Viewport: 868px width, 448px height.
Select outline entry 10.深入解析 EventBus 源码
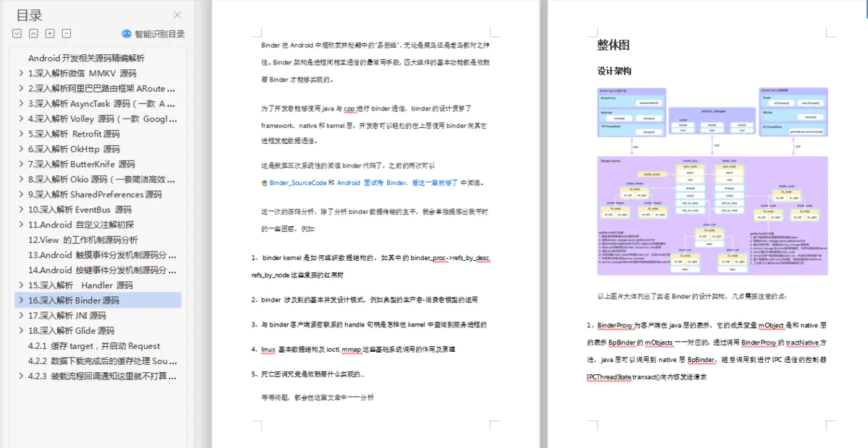tap(80, 210)
